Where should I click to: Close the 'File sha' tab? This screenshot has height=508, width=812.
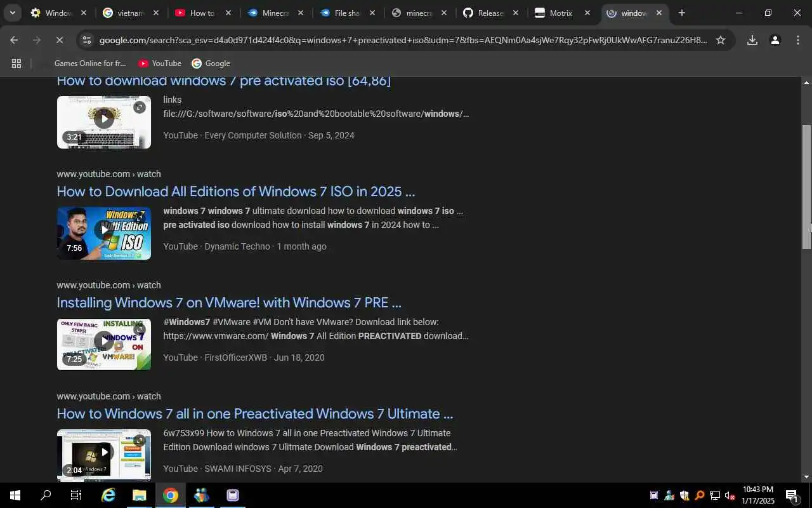click(372, 13)
